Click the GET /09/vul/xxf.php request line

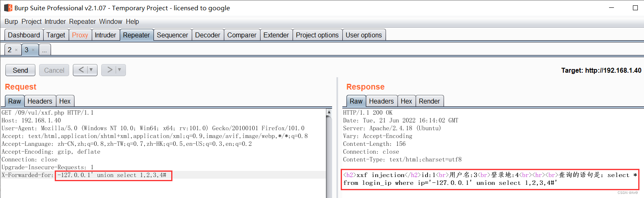pyautogui.click(x=48, y=113)
